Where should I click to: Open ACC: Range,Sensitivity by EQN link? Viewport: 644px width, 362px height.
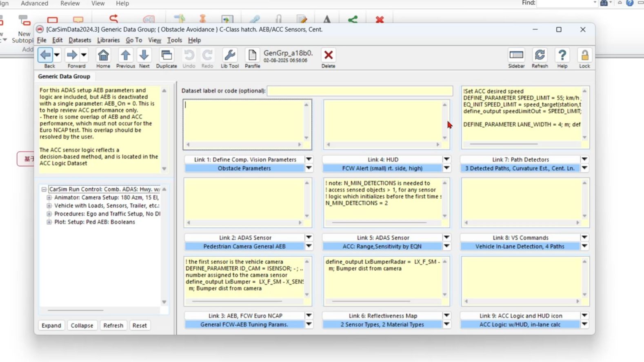pos(382,246)
